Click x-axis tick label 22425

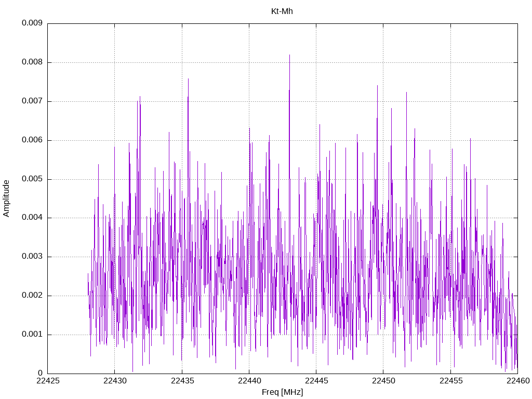click(x=47, y=381)
